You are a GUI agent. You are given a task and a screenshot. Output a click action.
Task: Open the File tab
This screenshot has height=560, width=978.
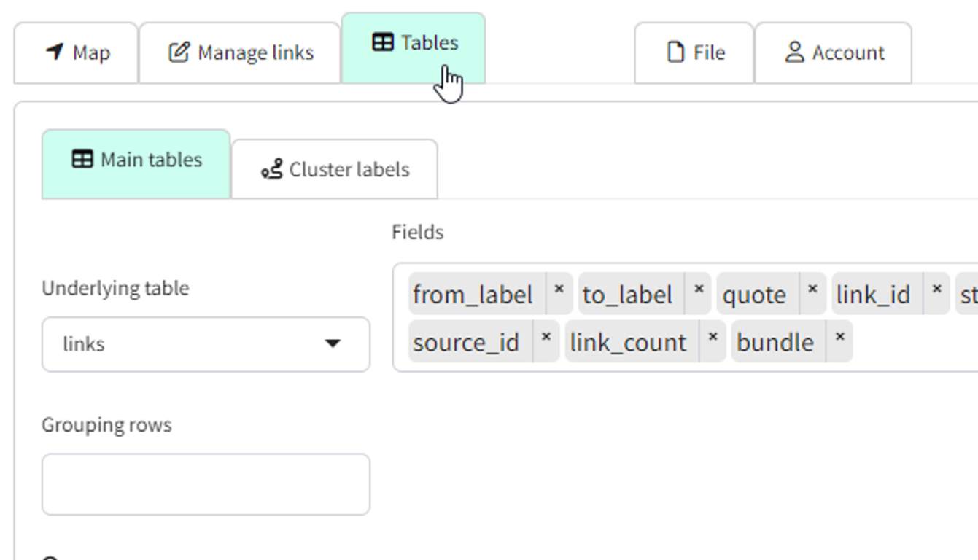(x=694, y=53)
